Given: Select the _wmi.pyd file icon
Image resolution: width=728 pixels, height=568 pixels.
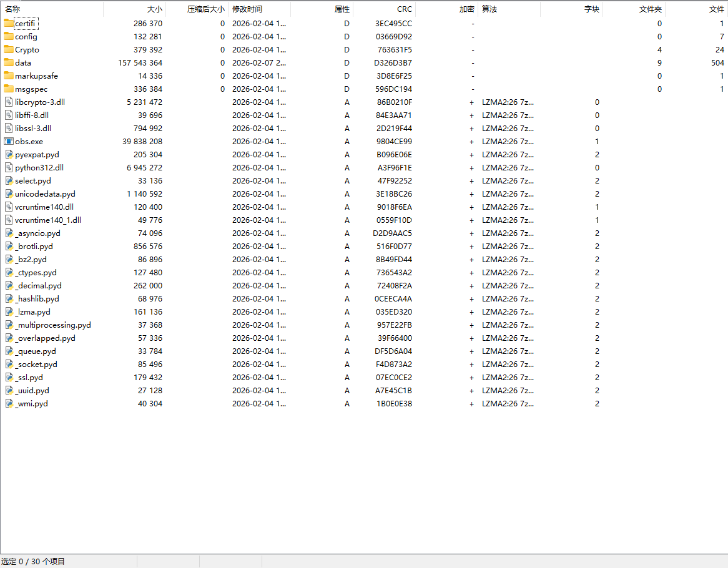Looking at the screenshot, I should tap(9, 403).
